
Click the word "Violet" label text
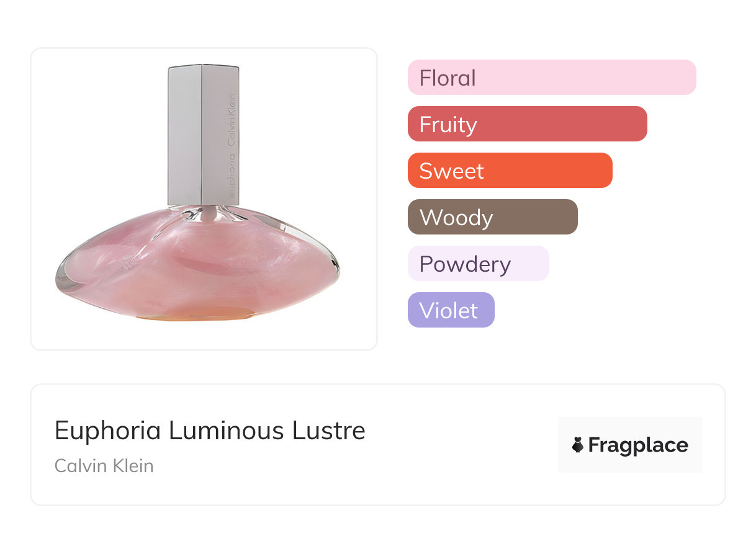448,311
